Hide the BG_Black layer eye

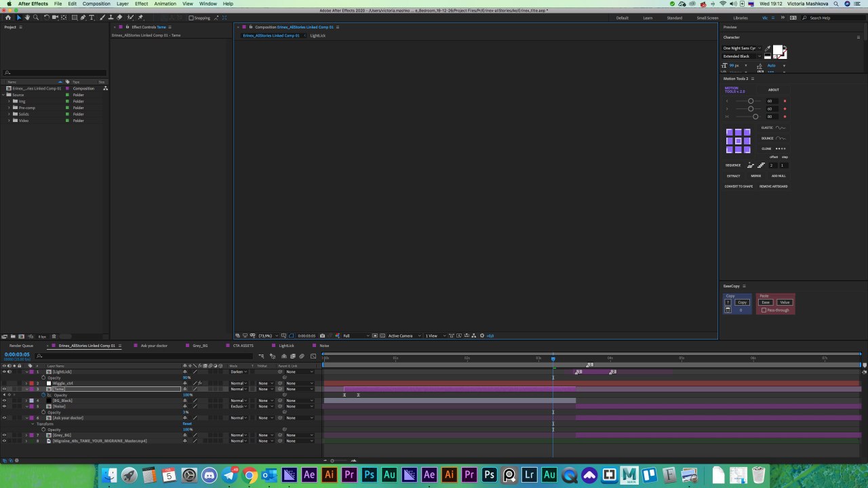pyautogui.click(x=4, y=401)
